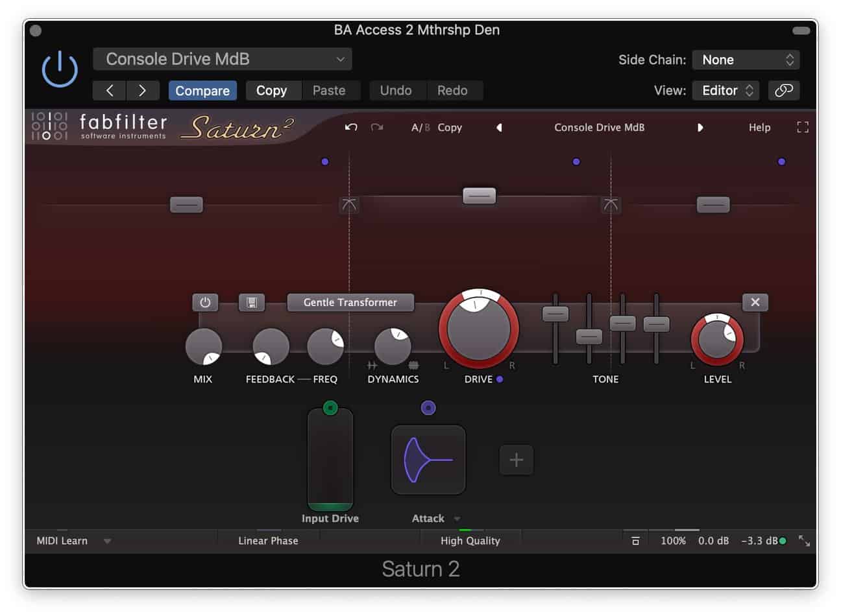Click the 100% mix value

tap(673, 541)
